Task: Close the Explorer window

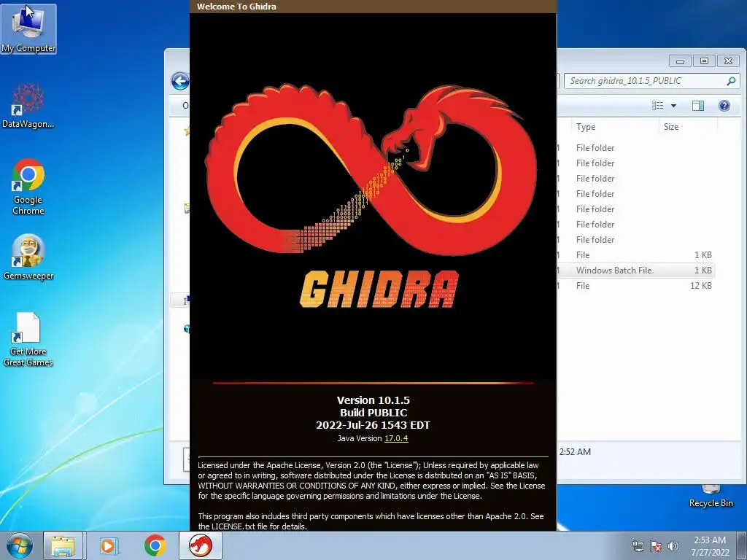Action: click(728, 61)
